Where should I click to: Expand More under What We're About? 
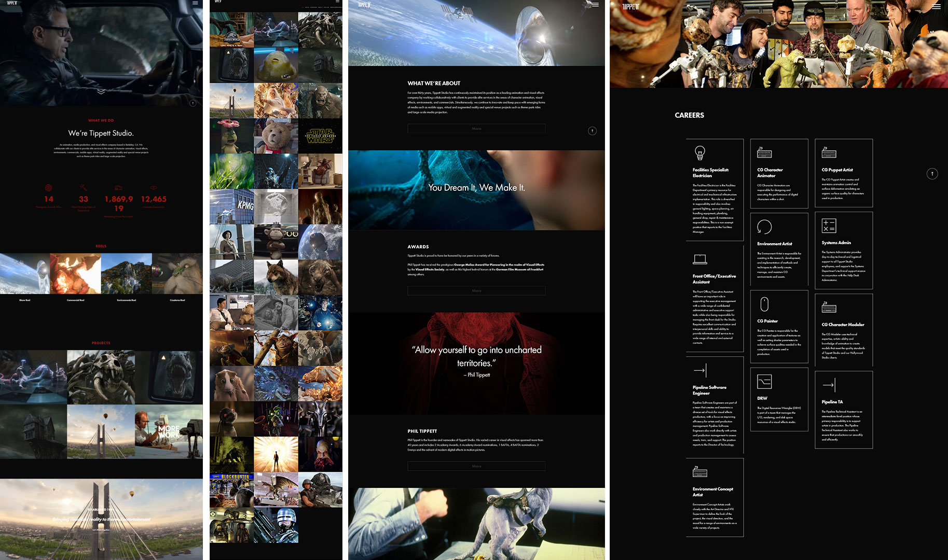pyautogui.click(x=476, y=129)
